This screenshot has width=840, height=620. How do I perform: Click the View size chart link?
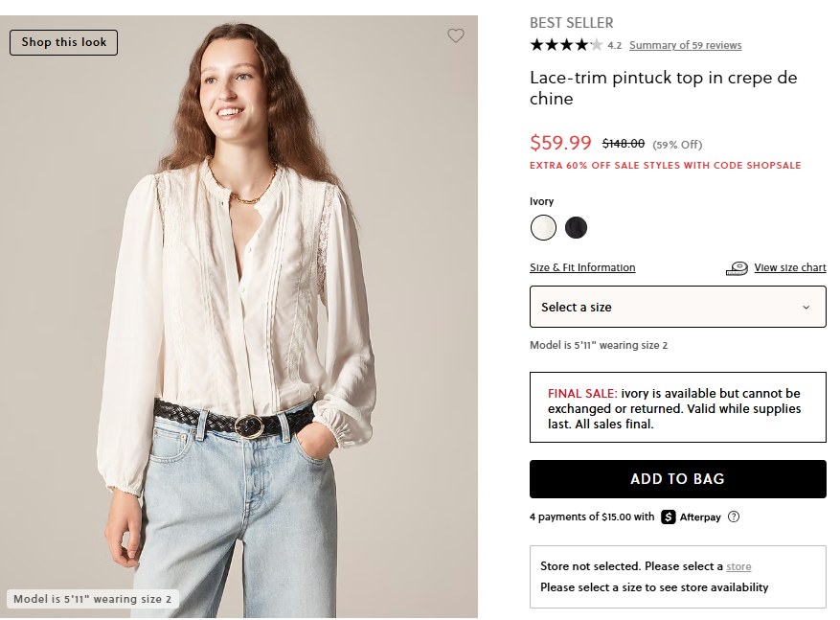tap(789, 267)
